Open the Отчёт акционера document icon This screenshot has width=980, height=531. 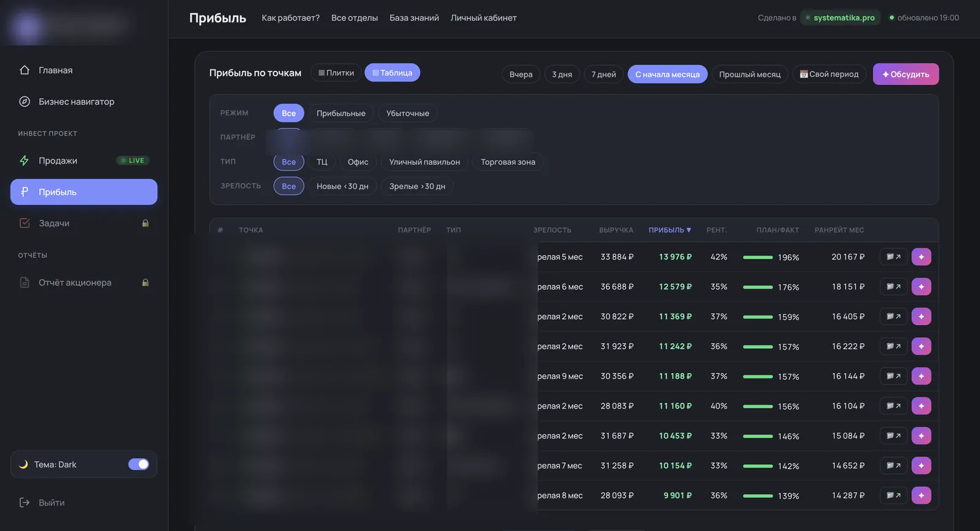pos(24,282)
